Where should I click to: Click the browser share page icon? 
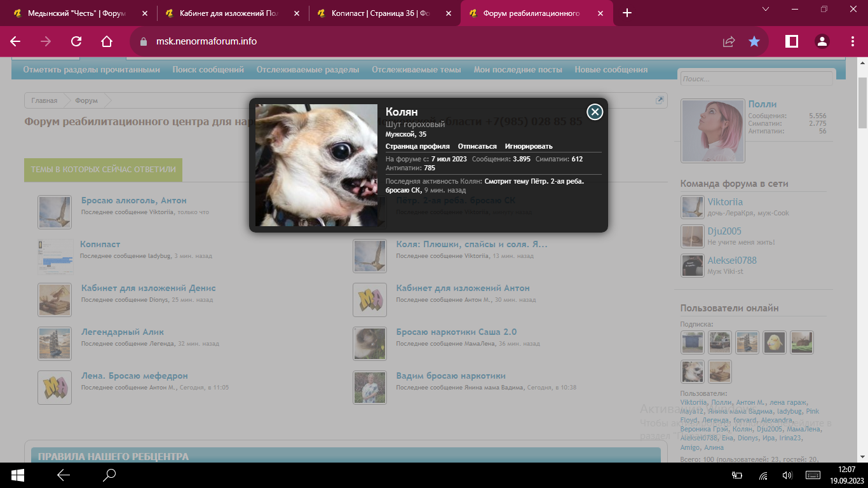click(x=729, y=41)
